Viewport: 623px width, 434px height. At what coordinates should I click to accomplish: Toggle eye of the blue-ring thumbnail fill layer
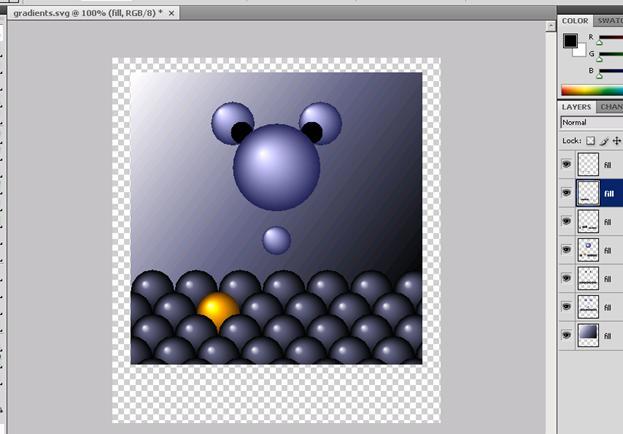point(567,250)
